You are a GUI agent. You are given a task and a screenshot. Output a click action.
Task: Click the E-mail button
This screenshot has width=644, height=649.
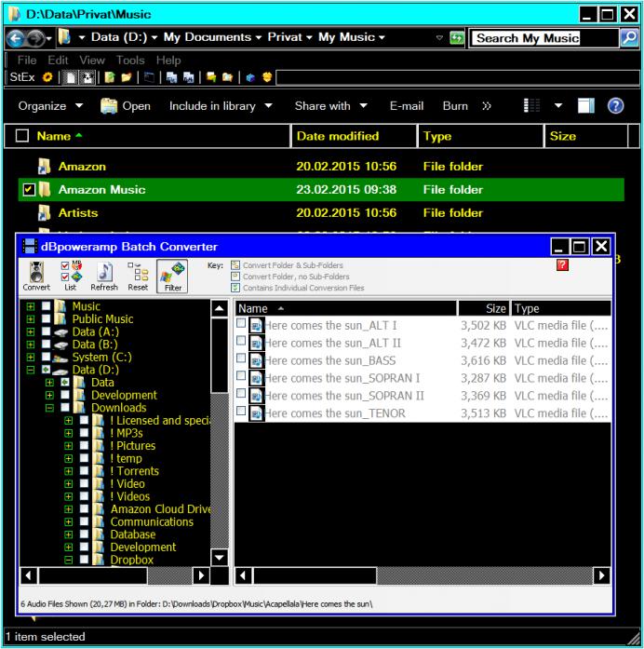point(407,106)
